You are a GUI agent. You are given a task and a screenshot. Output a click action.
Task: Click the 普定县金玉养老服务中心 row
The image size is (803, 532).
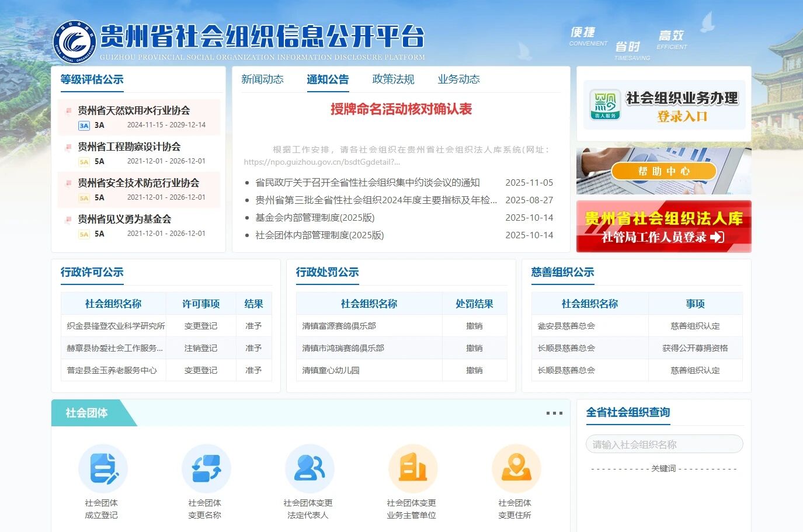point(166,370)
